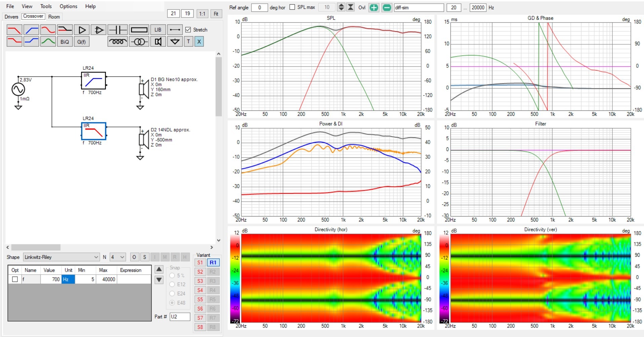Open the Help menu
This screenshot has height=337, width=644.
click(x=90, y=6)
